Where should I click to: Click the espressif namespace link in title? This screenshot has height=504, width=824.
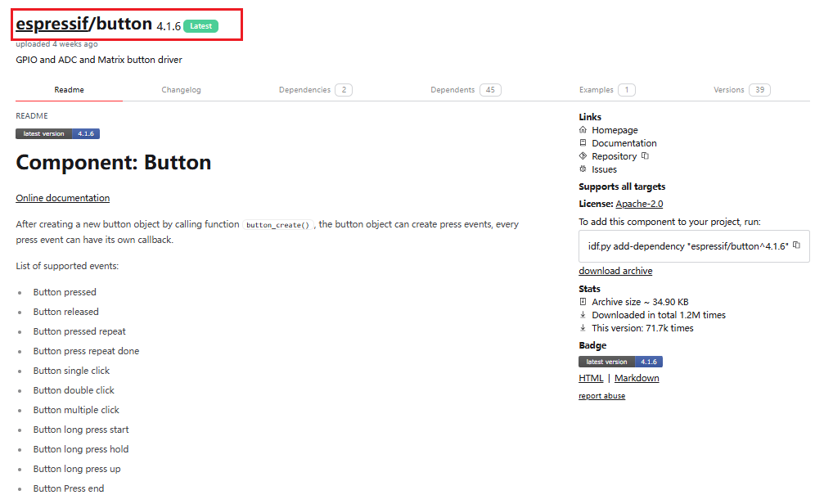[x=52, y=25]
